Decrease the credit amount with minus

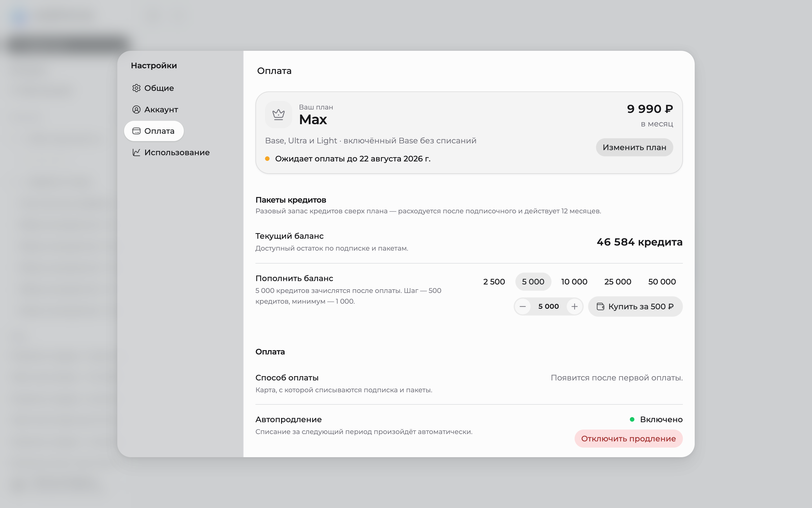pos(523,306)
